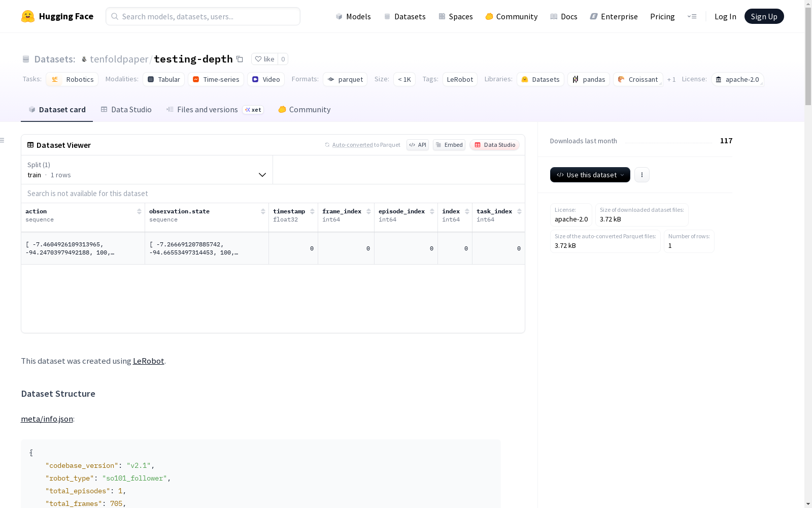The image size is (812, 508).
Task: Sort by frame_index column arrows
Action: pos(368,211)
